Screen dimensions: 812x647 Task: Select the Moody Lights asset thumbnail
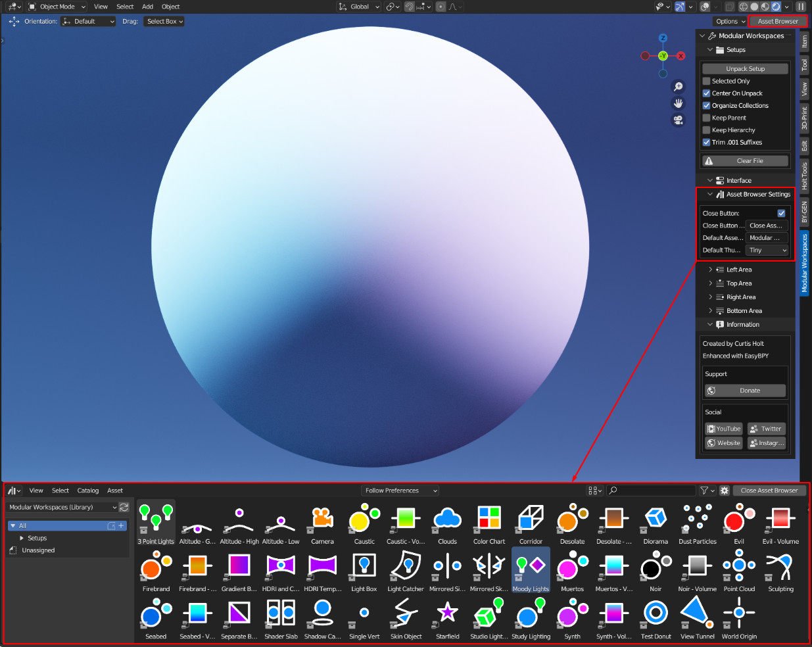(531, 569)
